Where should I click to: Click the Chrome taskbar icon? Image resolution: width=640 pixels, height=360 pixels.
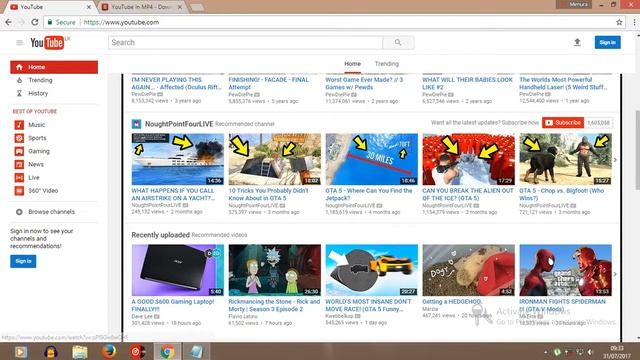167,351
